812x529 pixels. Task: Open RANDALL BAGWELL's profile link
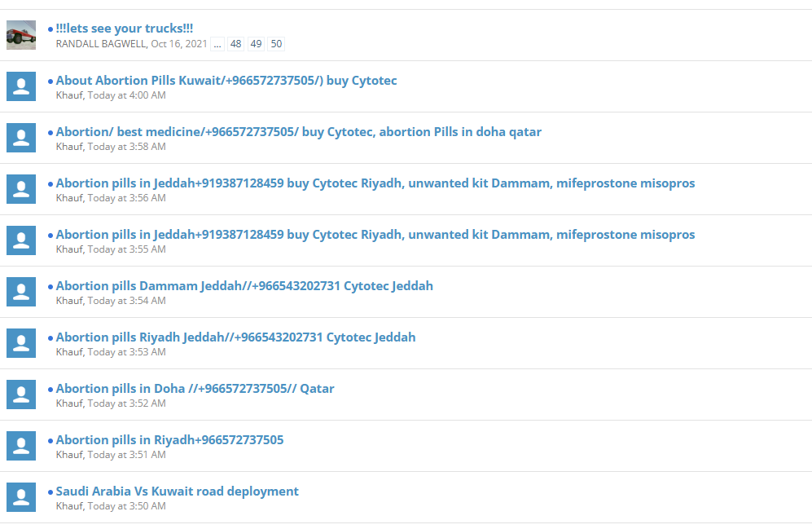click(x=101, y=44)
